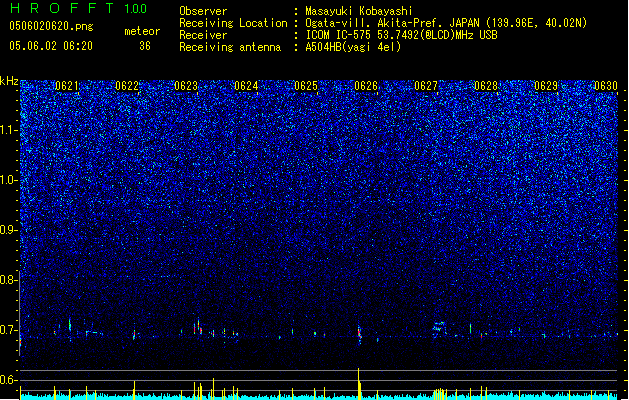Click the Receiving Location value text
Viewport: 629px width, 400px height.
[446, 23]
